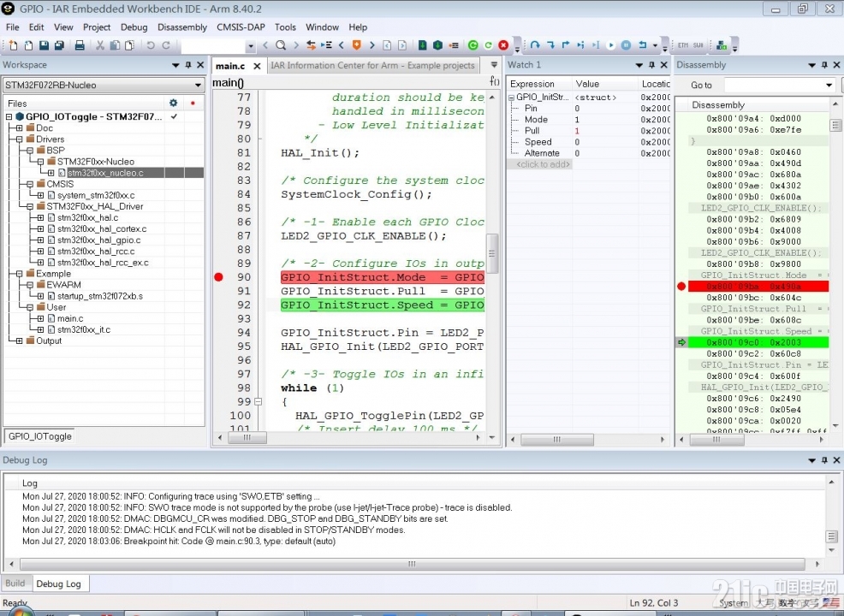Screen dimensions: 844x616
Task: Click the Make build icon
Action: pos(437,45)
